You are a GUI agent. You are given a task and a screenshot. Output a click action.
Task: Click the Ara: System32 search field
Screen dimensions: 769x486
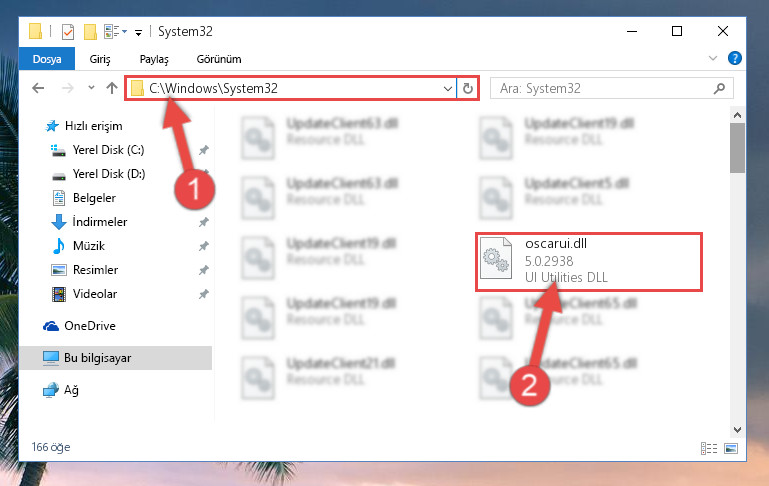(601, 89)
